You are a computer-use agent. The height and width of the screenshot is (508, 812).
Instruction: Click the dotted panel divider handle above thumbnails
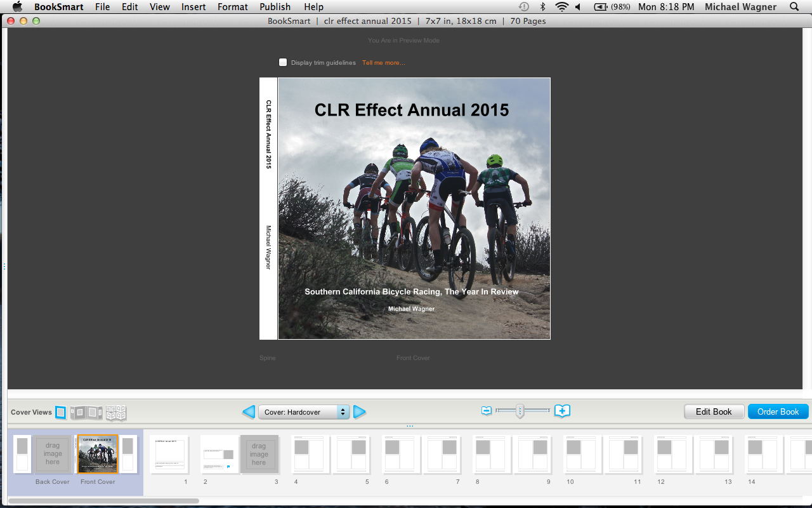point(410,426)
